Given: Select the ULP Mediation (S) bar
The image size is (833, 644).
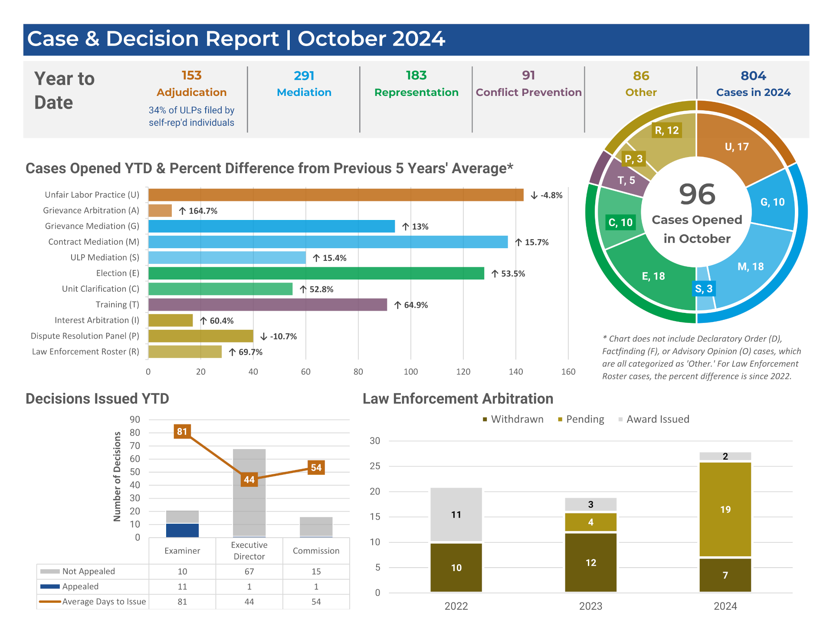Looking at the screenshot, I should [227, 257].
